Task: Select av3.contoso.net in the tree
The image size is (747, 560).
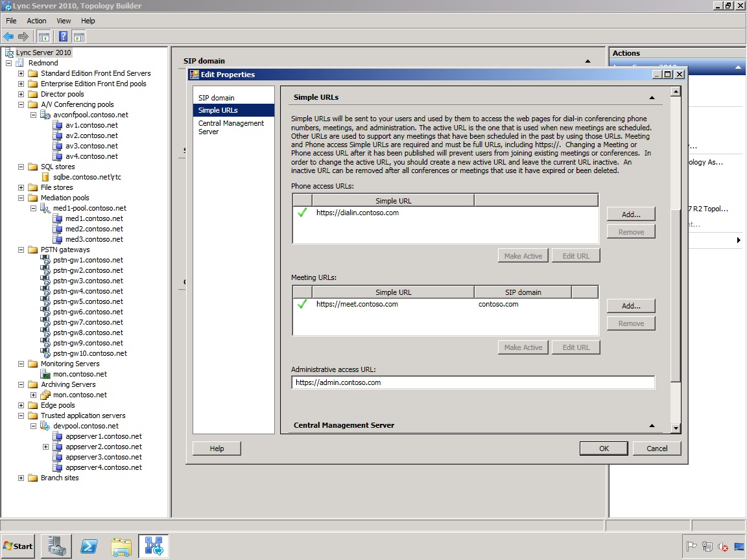Action: click(91, 146)
